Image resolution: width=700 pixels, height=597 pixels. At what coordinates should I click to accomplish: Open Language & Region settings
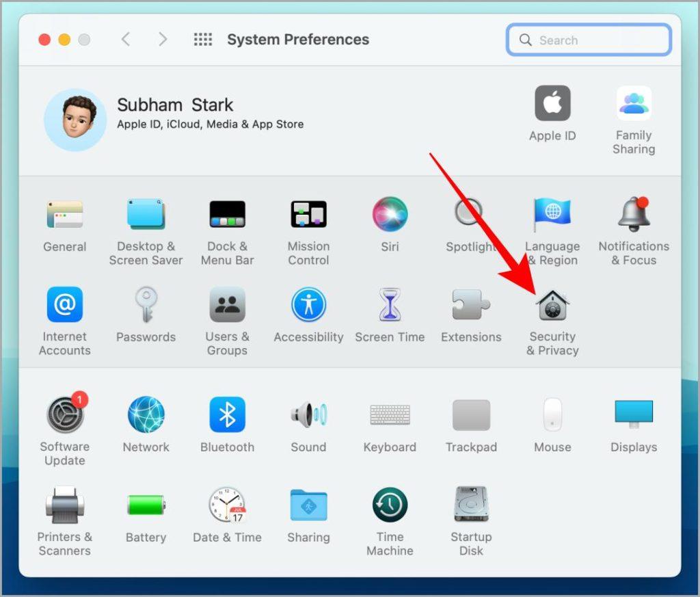coord(552,214)
